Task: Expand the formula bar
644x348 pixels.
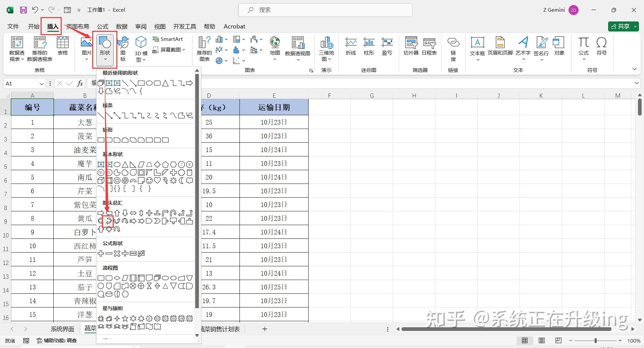Action: (x=636, y=83)
